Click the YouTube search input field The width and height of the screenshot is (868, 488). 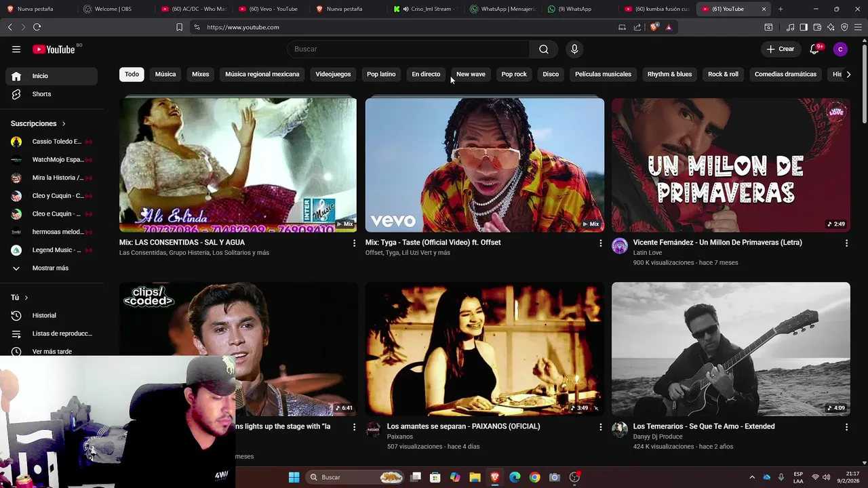click(409, 49)
